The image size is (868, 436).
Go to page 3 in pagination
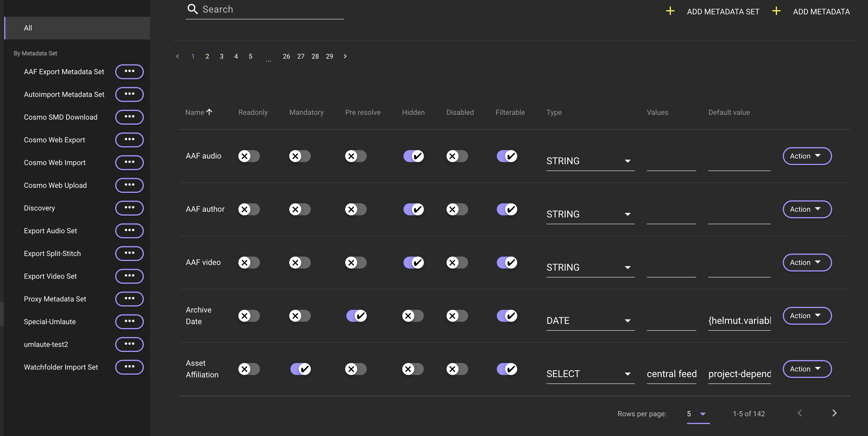click(x=221, y=56)
